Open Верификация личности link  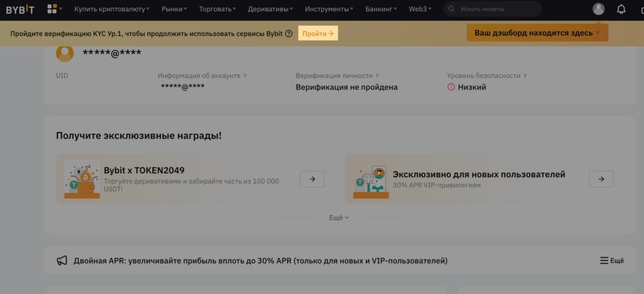click(337, 76)
